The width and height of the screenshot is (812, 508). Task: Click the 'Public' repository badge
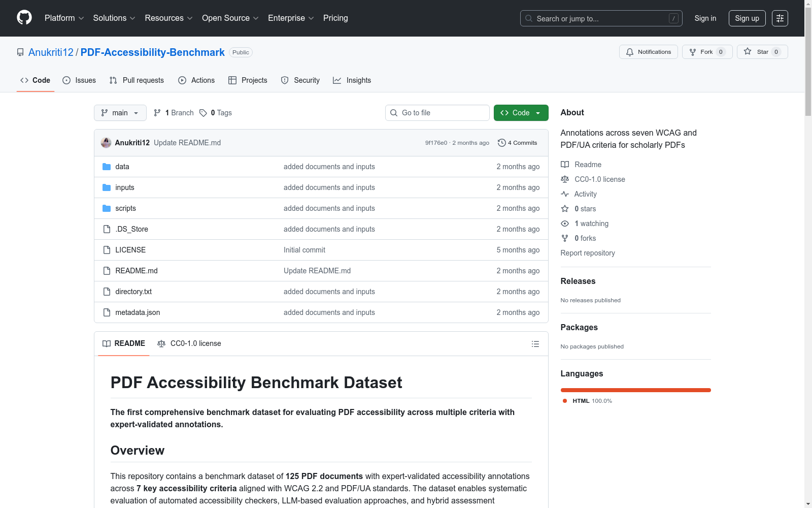pyautogui.click(x=241, y=52)
